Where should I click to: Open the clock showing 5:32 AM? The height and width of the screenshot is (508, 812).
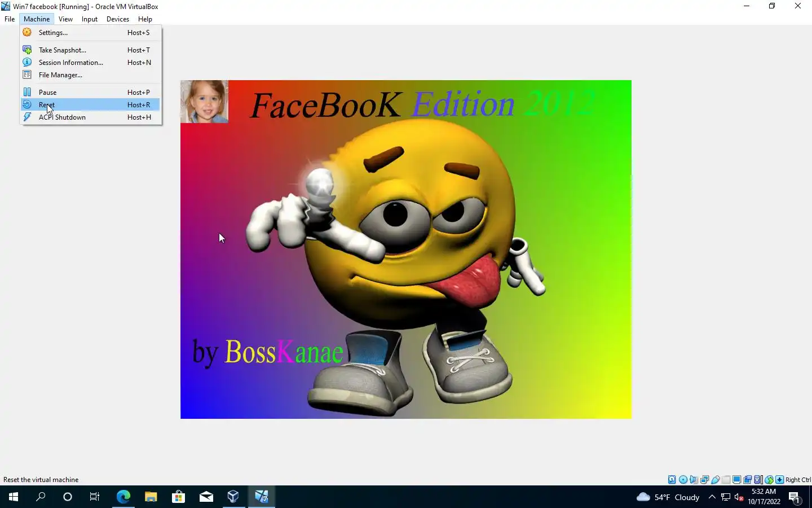764,497
